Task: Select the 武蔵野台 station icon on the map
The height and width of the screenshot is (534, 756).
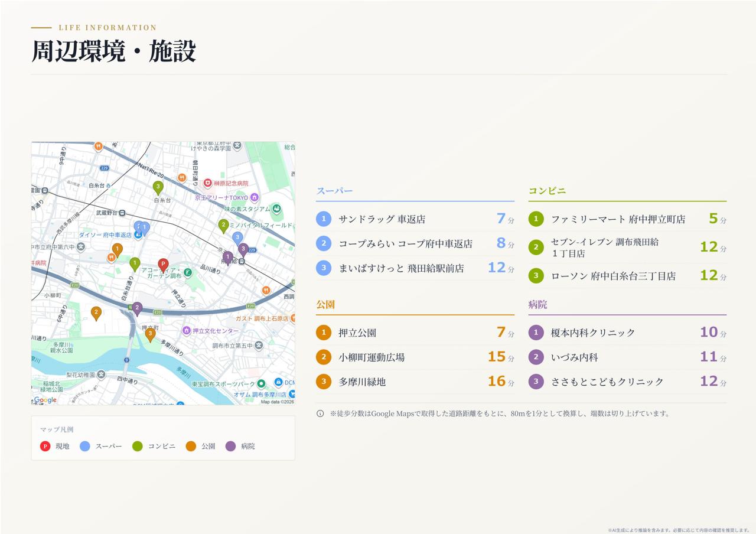Action: 122,213
